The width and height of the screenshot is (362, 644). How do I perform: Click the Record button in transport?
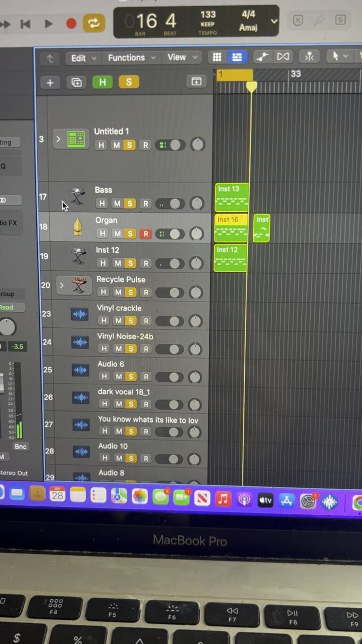71,24
